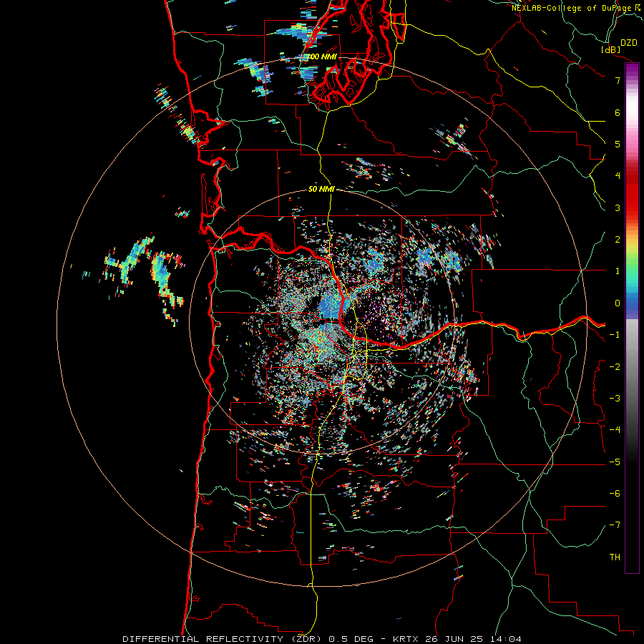Click the -2 value on color scale
Screen dimensions: 644x644
pos(615,367)
